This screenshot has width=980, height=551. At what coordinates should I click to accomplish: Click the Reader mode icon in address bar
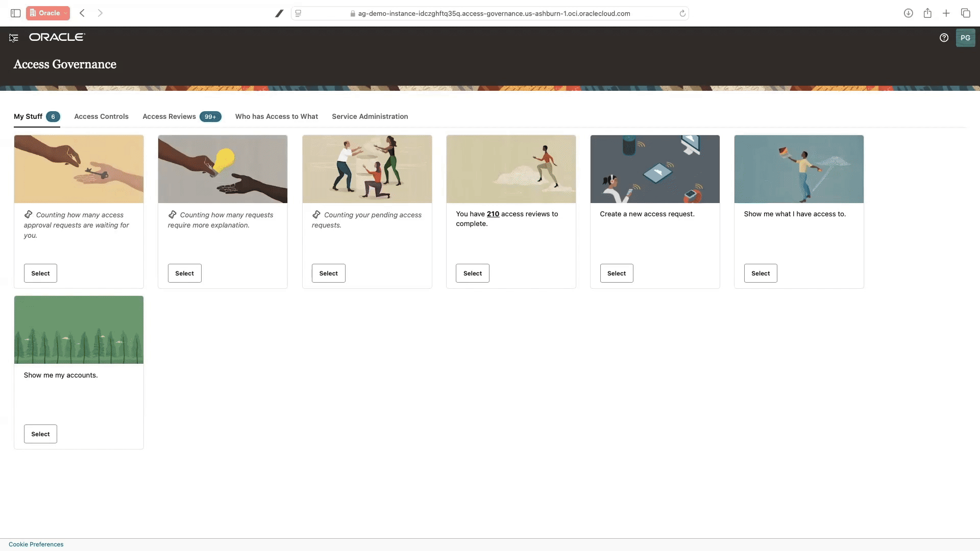point(299,13)
